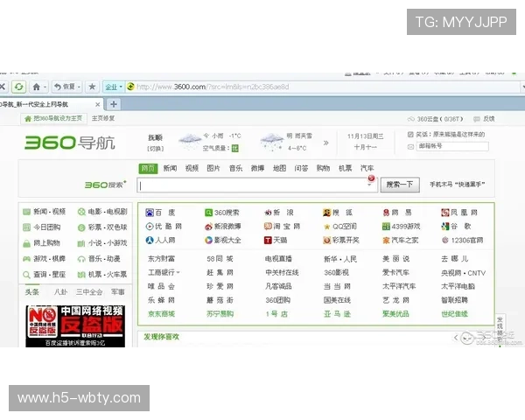This screenshot has width=525, height=420.
Task: Expand 工商银行 dropdown arrow
Action: tap(178, 273)
